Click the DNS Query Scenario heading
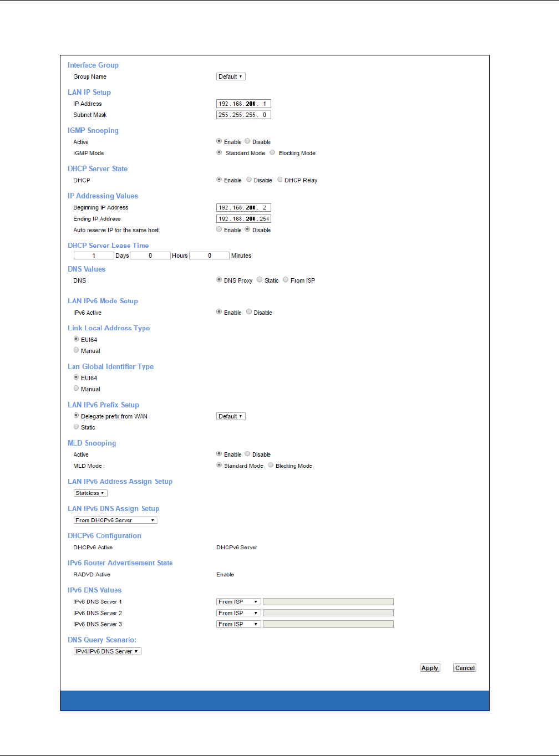This screenshot has width=559, height=756. pyautogui.click(x=102, y=640)
